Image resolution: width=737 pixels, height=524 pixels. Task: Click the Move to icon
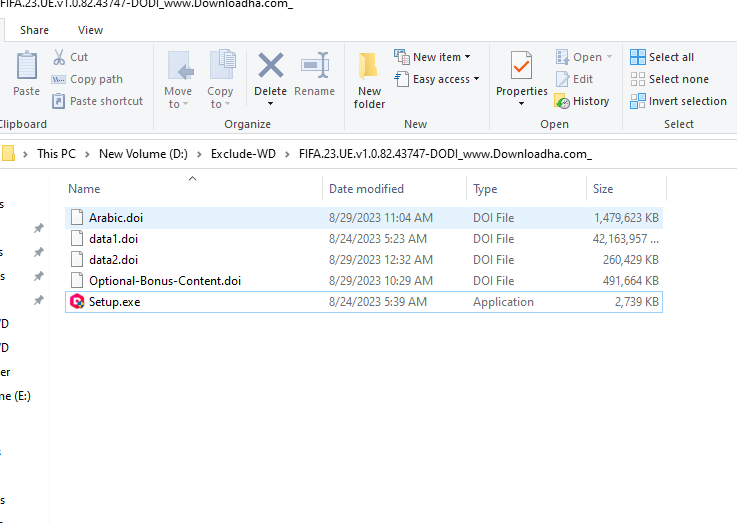click(180, 65)
